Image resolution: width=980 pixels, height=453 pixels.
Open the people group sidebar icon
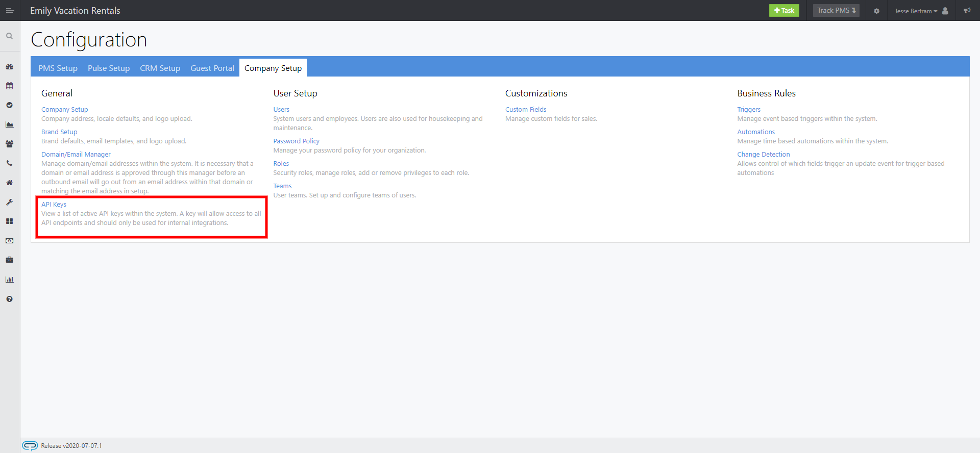click(x=9, y=144)
